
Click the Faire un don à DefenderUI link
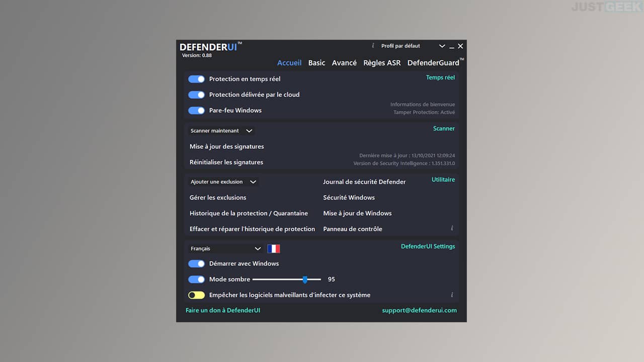pyautogui.click(x=223, y=310)
